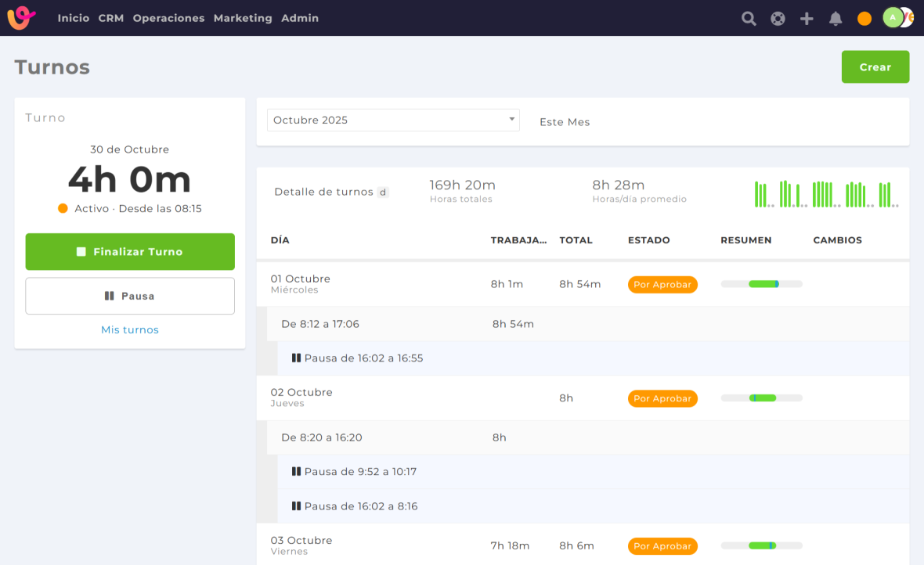Open the Octubre 2025 month dropdown
Viewport: 924px width, 565px height.
(393, 120)
